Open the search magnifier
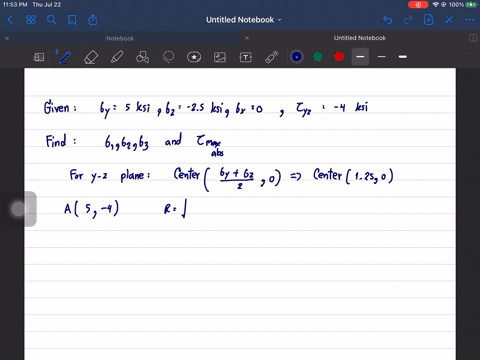 click(x=51, y=20)
